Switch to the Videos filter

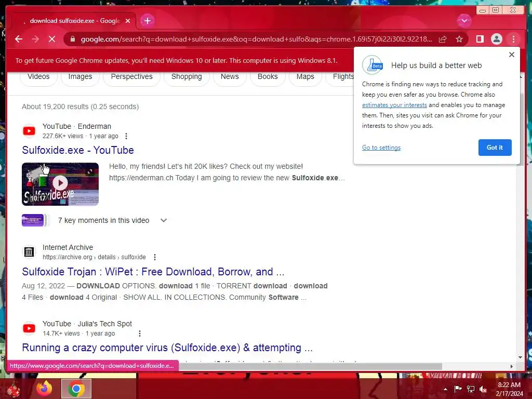[38, 77]
